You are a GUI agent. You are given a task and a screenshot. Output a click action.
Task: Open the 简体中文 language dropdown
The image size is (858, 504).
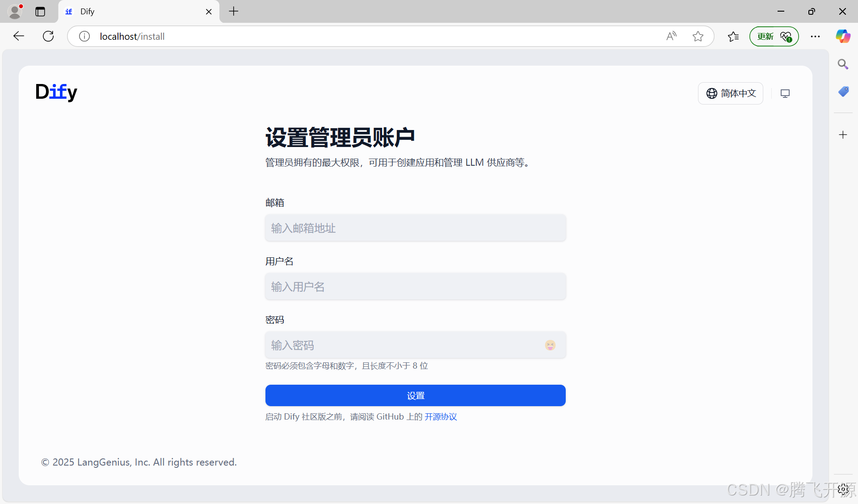coord(731,93)
